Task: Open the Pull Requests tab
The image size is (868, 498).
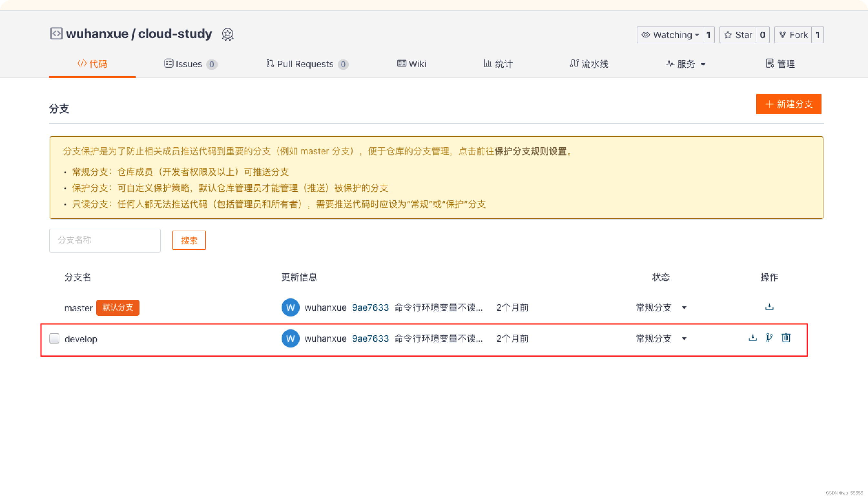Action: [306, 64]
